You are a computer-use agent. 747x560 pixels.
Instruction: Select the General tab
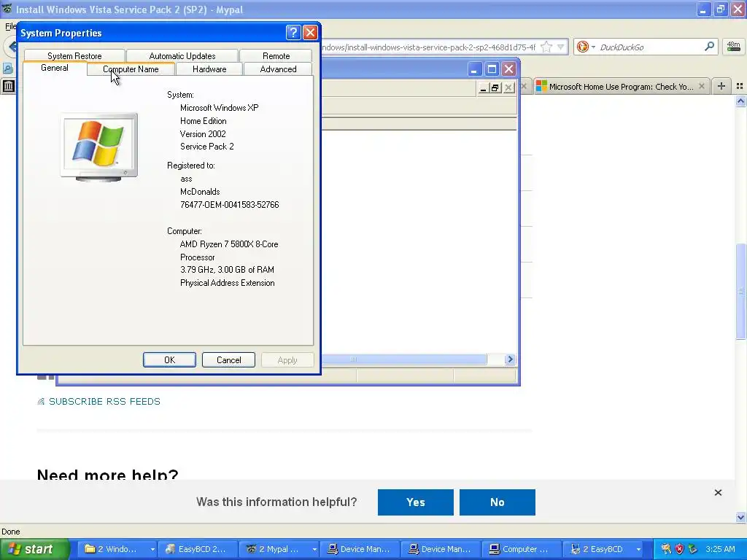click(54, 68)
